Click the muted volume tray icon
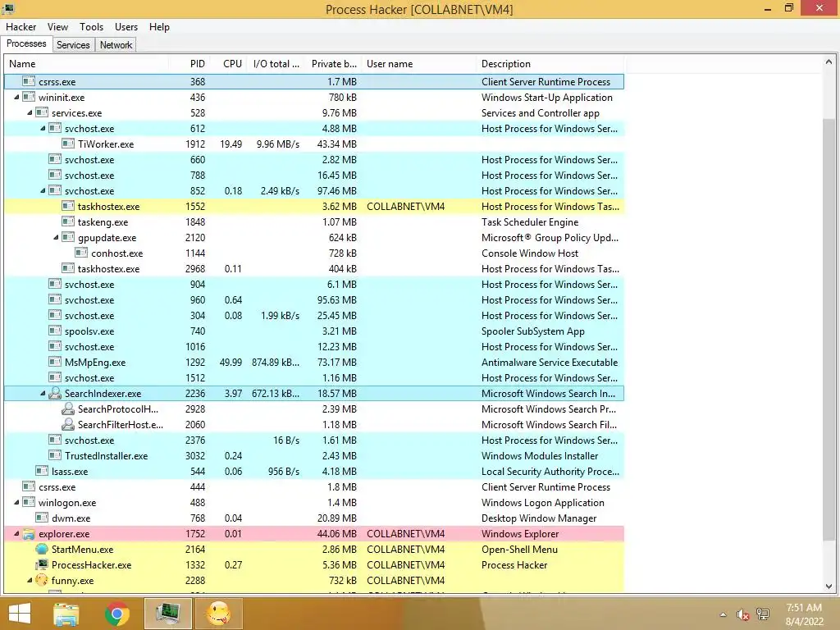The height and width of the screenshot is (630, 840). (742, 614)
